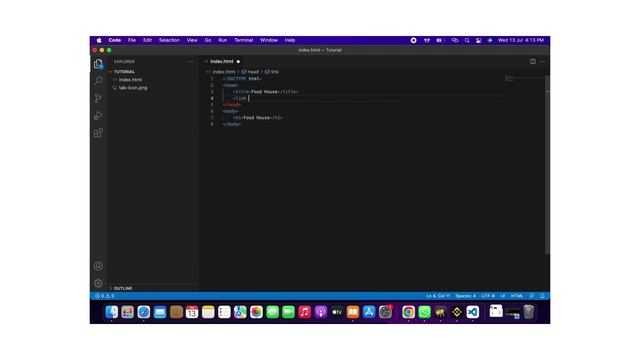The image size is (640, 360).
Task: Show errors and warnings count
Action: (x=104, y=296)
